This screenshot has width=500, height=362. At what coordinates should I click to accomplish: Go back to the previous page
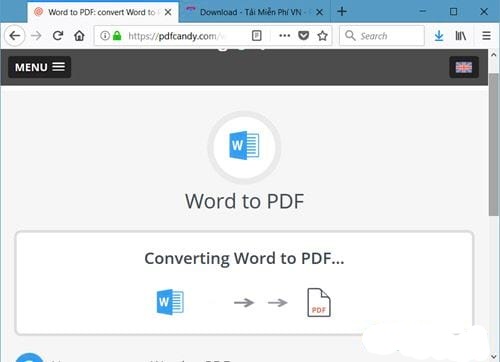click(x=15, y=35)
